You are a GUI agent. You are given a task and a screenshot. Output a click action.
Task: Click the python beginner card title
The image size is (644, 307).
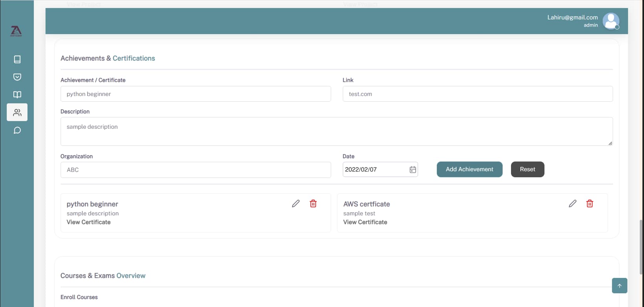tap(92, 204)
